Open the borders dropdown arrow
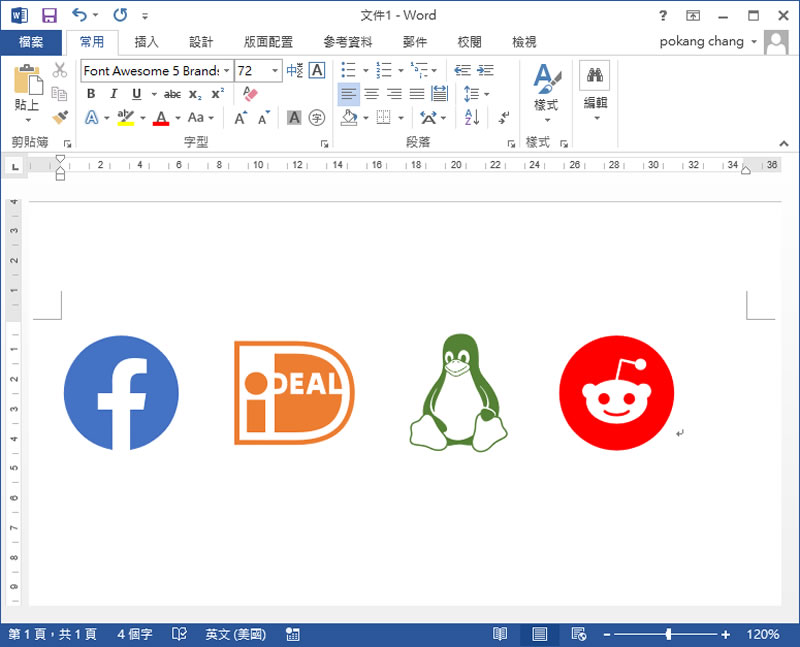The image size is (800, 647). [x=401, y=118]
